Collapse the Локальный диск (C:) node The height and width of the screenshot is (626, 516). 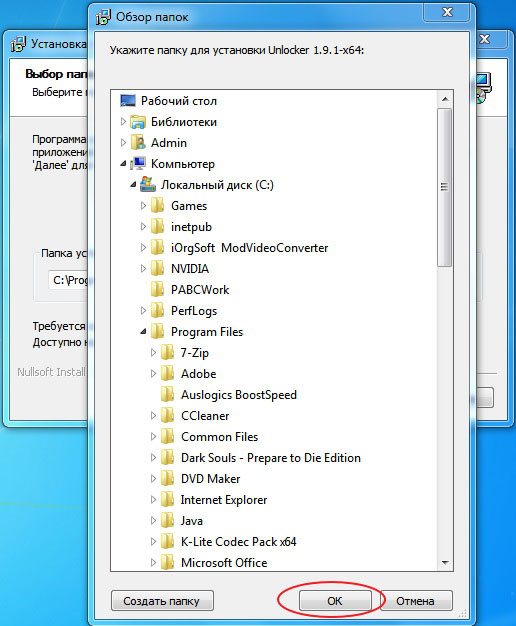(x=133, y=184)
